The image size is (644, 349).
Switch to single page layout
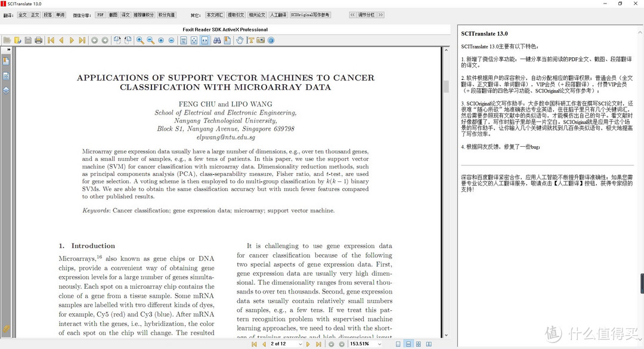pyautogui.click(x=398, y=344)
